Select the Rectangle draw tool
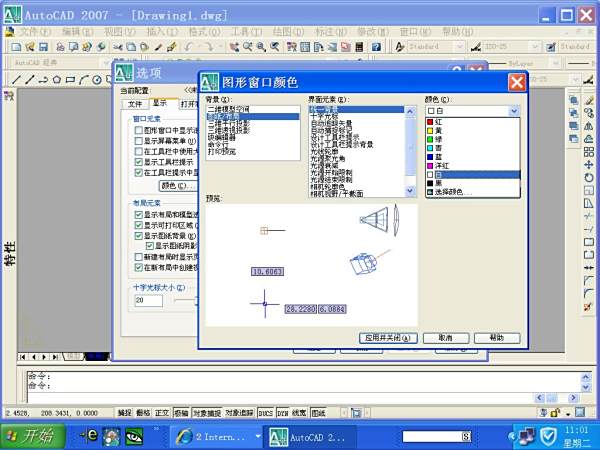 tap(70, 80)
